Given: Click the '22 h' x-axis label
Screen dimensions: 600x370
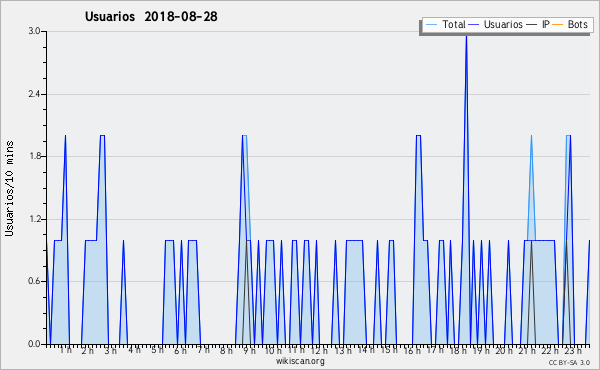Looking at the screenshot, I should [x=551, y=351].
